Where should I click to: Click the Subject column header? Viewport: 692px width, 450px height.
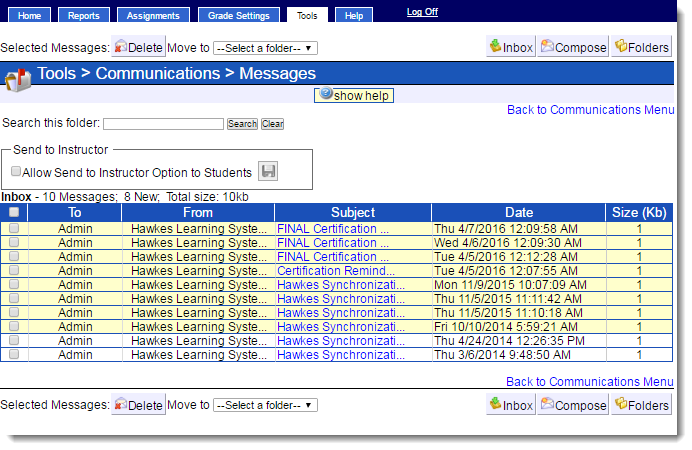(353, 212)
